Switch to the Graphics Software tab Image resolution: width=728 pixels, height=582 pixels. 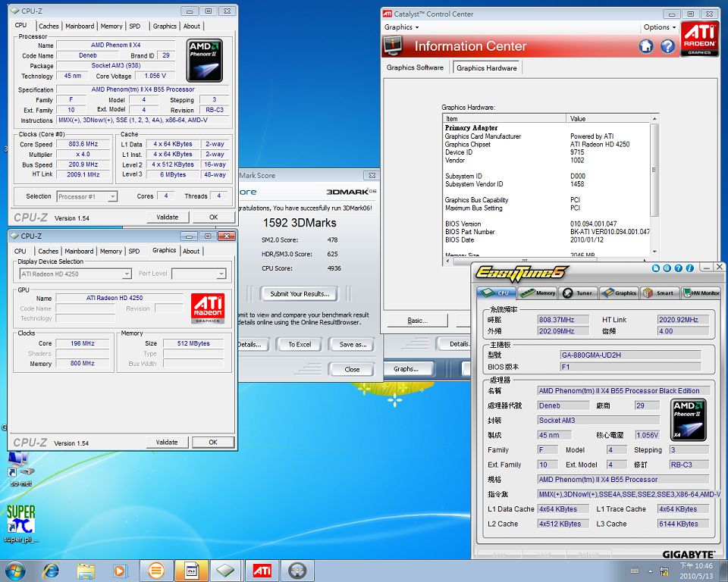(x=415, y=67)
